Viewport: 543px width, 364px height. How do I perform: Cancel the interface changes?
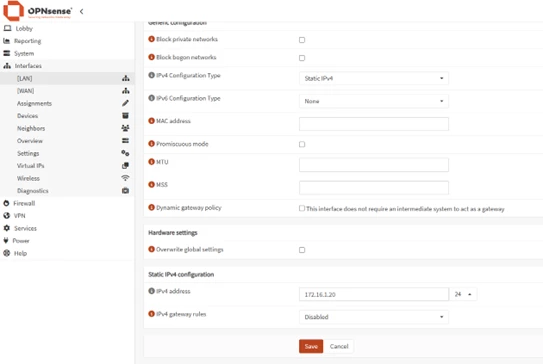pyautogui.click(x=339, y=346)
